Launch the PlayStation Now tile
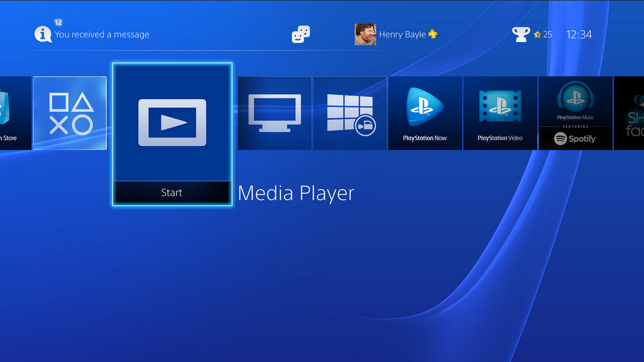This screenshot has height=362, width=644. pyautogui.click(x=425, y=113)
